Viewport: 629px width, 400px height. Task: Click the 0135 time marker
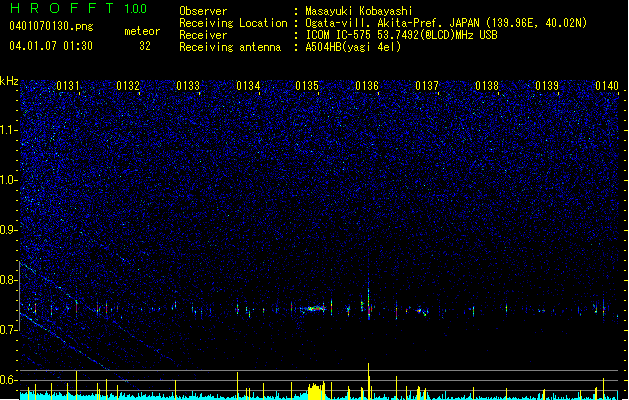[307, 86]
